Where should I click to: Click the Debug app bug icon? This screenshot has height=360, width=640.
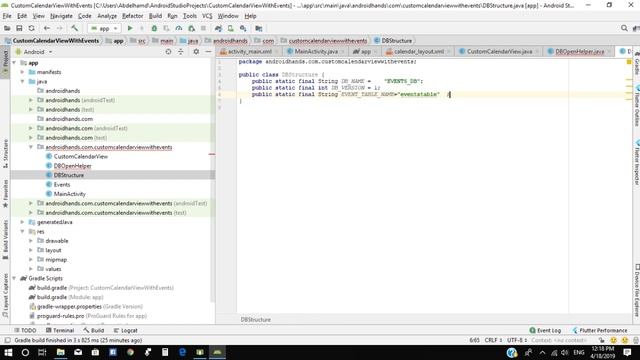click(x=154, y=28)
